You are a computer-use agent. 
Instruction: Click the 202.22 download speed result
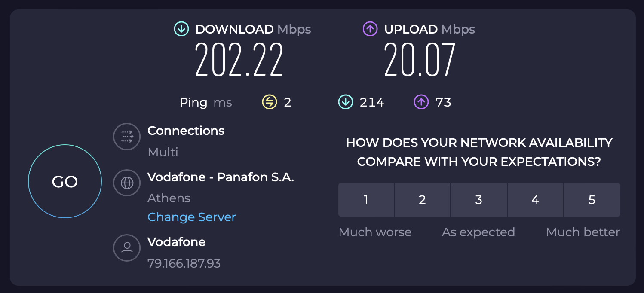239,60
